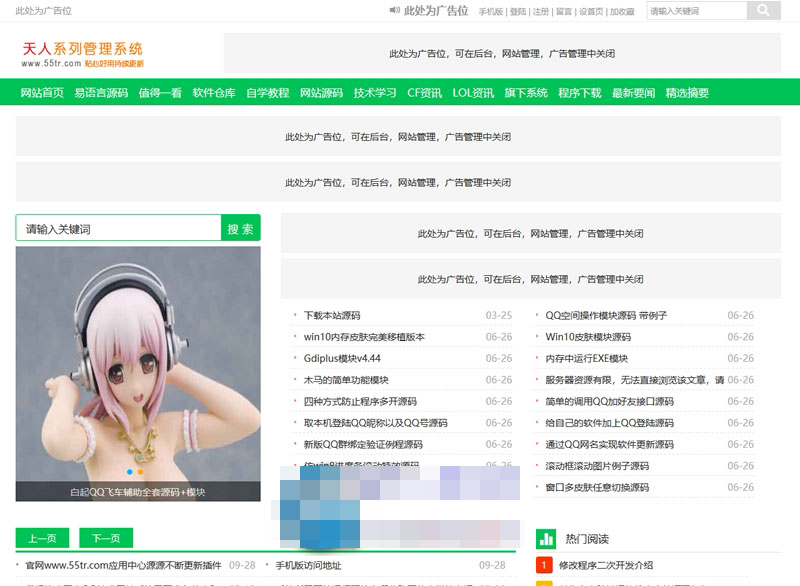This screenshot has height=586, width=800.
Task: Click the 上一页 previous page button
Action: [x=43, y=538]
